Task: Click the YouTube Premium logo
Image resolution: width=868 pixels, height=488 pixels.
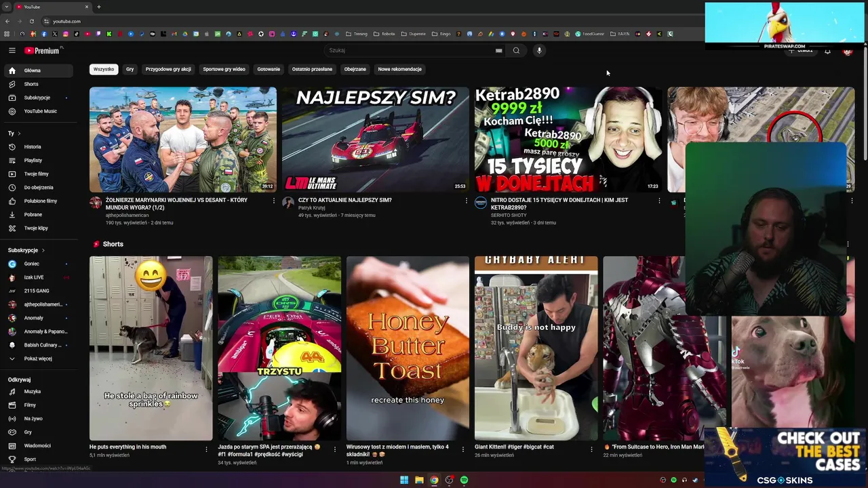Action: coord(42,50)
